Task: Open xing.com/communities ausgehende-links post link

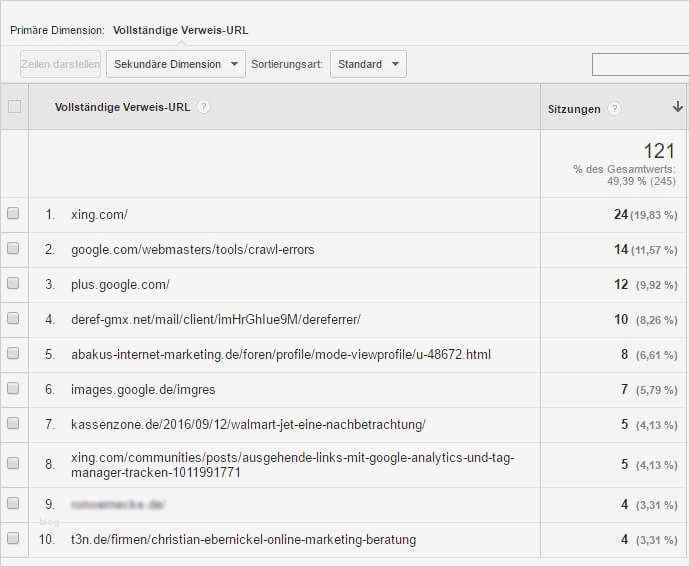Action: (293, 465)
